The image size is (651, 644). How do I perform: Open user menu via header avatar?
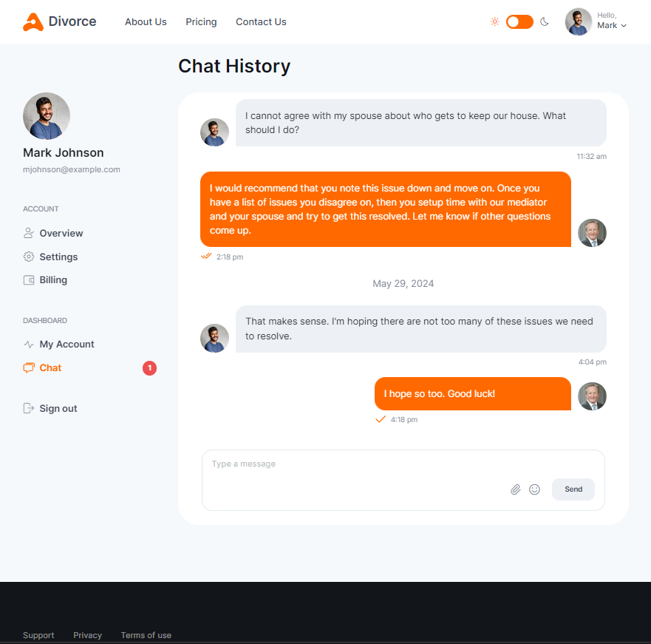point(579,21)
